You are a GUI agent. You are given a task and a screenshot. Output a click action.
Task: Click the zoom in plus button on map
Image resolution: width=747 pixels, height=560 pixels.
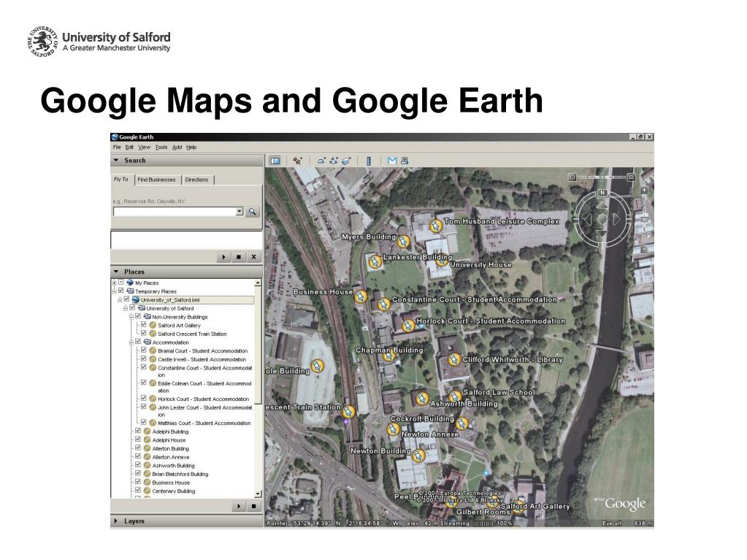pyautogui.click(x=644, y=191)
